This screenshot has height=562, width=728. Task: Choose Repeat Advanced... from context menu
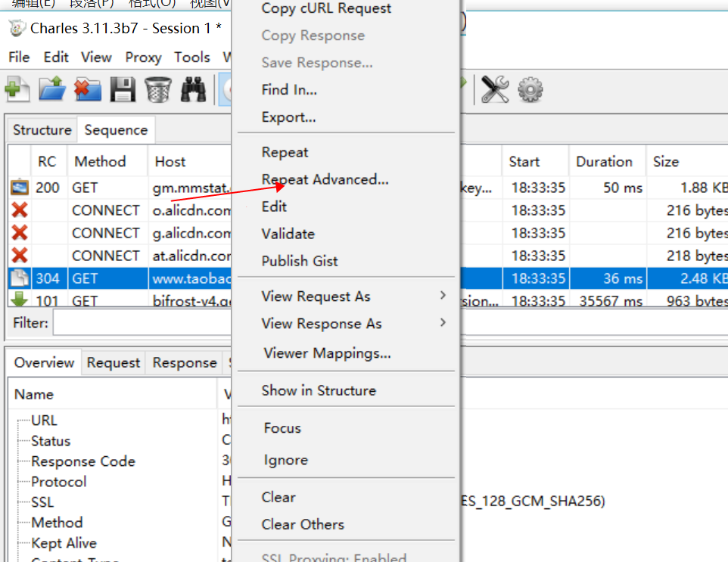(x=325, y=179)
